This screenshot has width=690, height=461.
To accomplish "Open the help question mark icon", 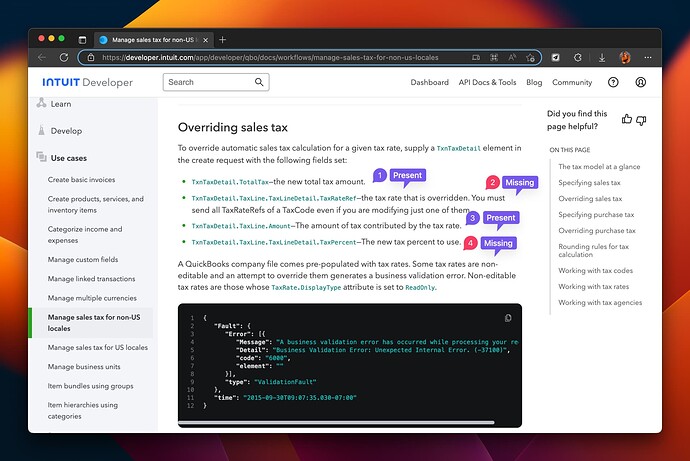I will (x=613, y=82).
